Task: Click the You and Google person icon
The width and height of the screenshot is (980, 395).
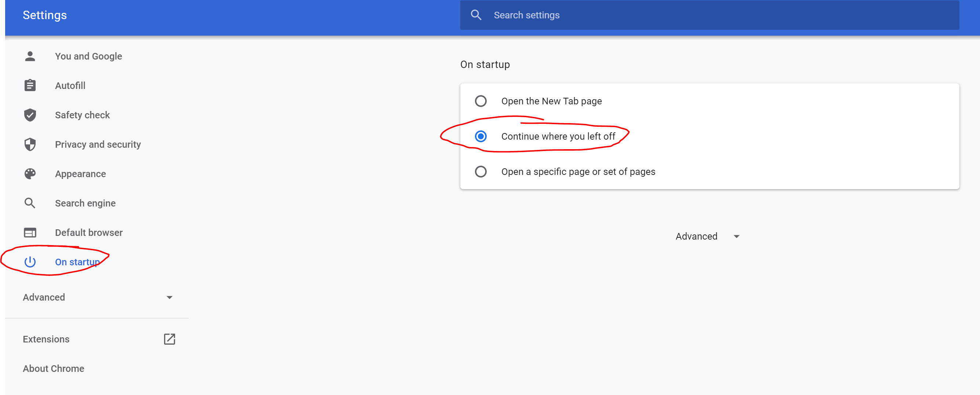Action: click(x=30, y=56)
